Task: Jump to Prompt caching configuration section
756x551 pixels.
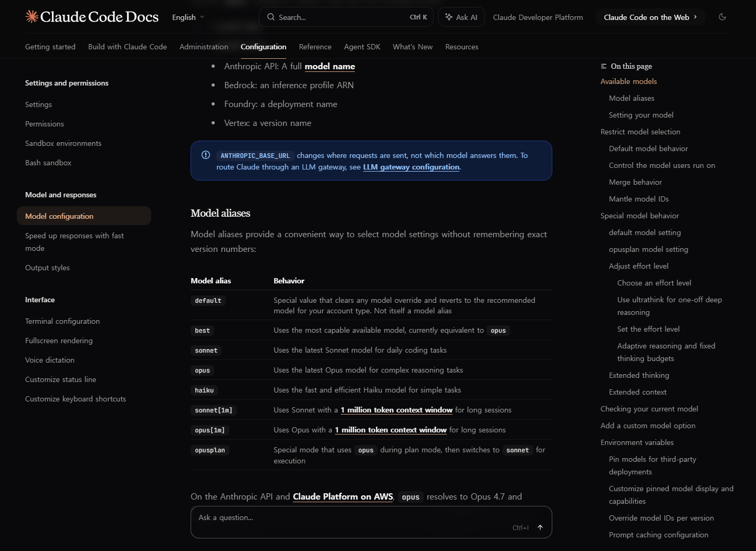Action: click(x=658, y=535)
